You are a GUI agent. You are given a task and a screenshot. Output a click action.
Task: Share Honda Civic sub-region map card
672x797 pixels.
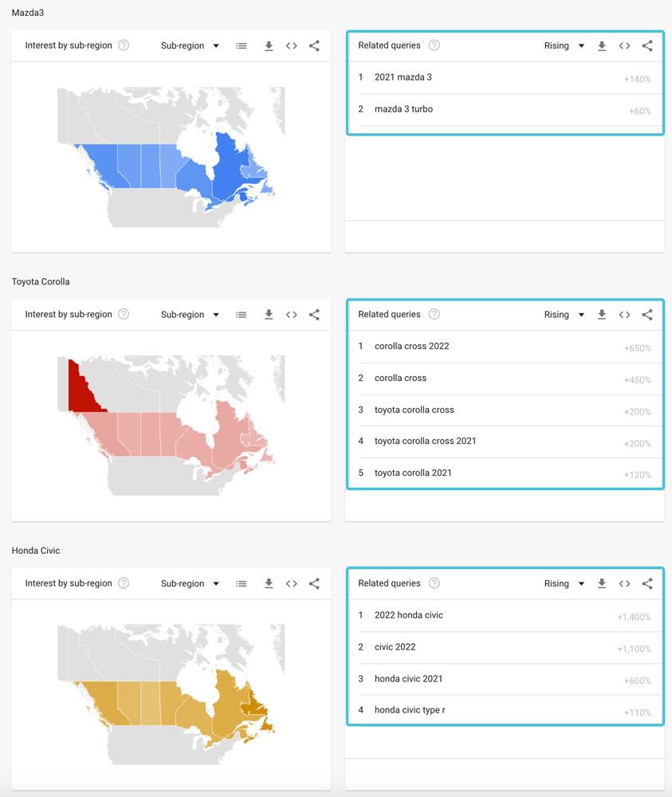coord(314,583)
